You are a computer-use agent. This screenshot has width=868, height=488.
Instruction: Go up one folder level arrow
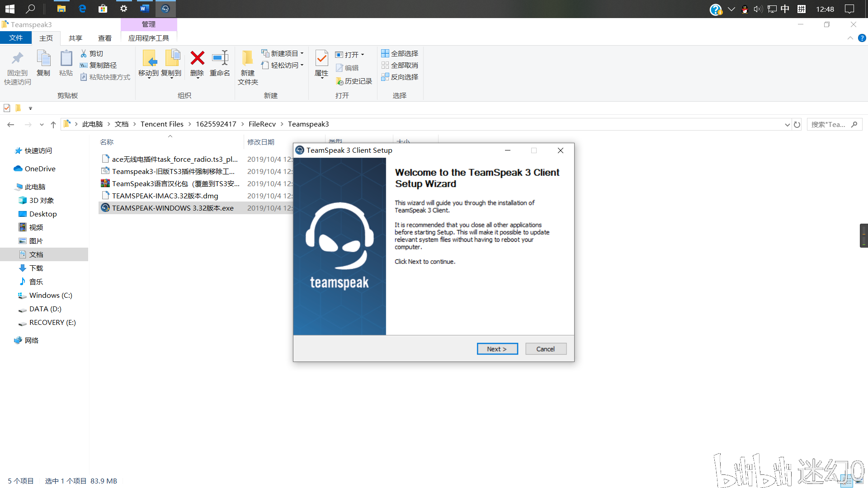click(53, 124)
